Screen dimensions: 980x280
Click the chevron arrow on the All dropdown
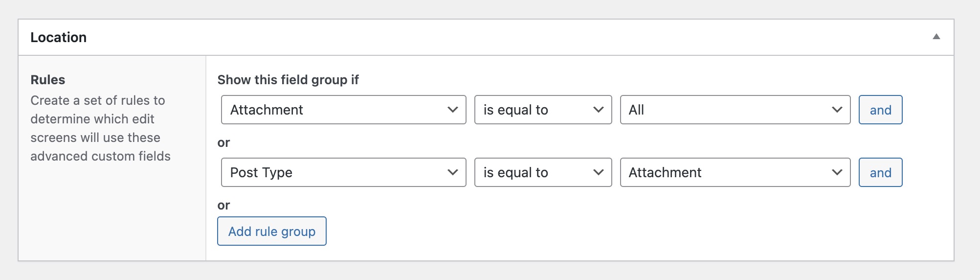coord(837,110)
